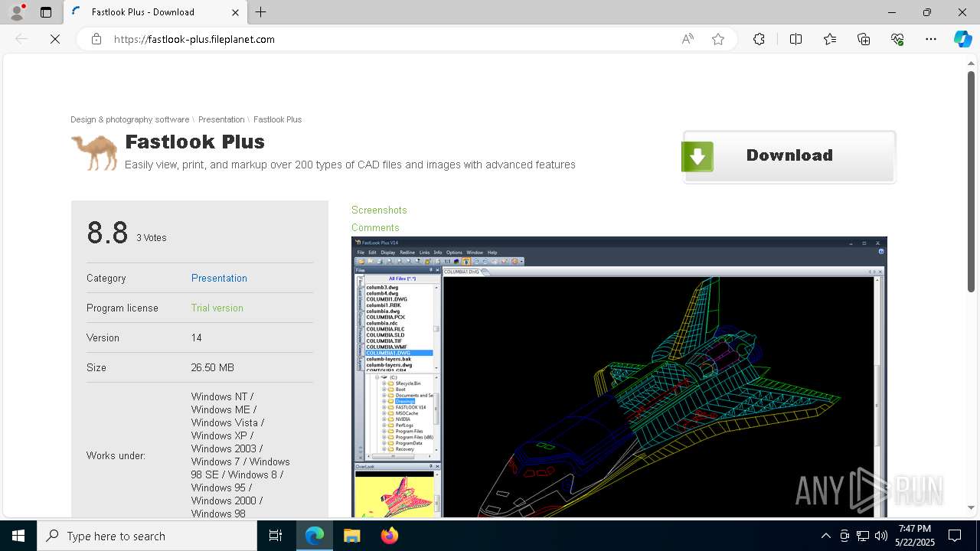980x551 pixels.
Task: Click the 8.8 rating score
Action: click(x=107, y=233)
